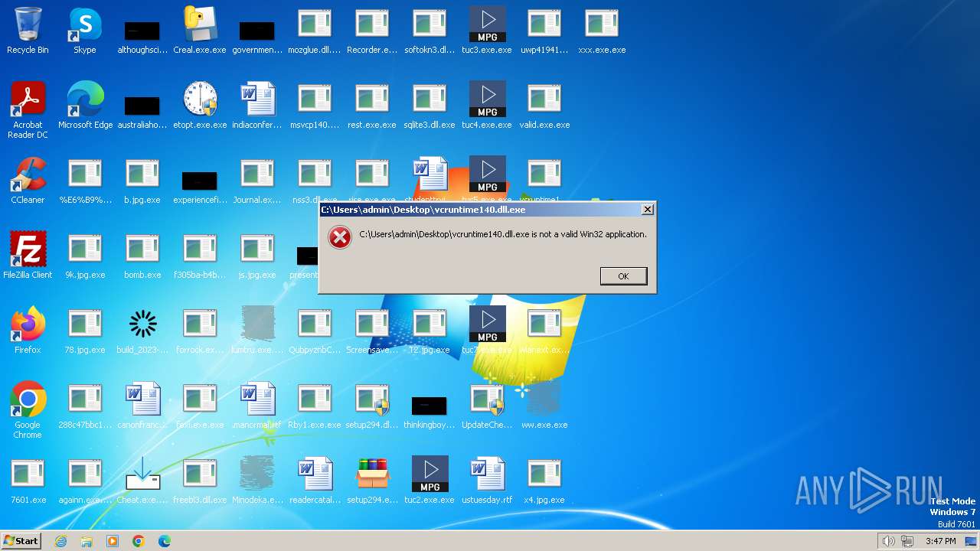Viewport: 980px width, 551px height.
Task: Select Google Chrome desktop shortcut
Action: coord(28,410)
